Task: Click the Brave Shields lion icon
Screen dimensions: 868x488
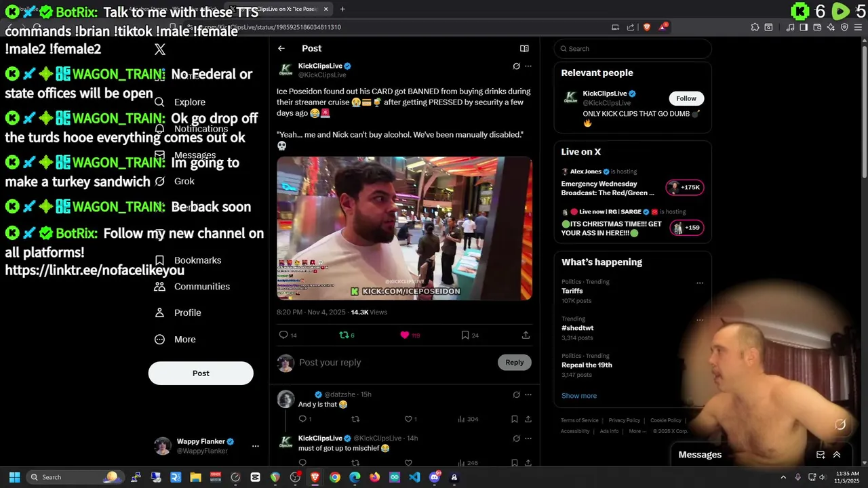Action: pos(646,27)
